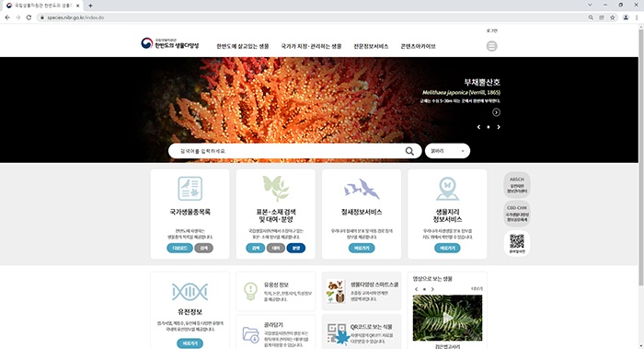Click the butterfly and leaf specimen icon
This screenshot has height=349, width=644.
point(276,188)
